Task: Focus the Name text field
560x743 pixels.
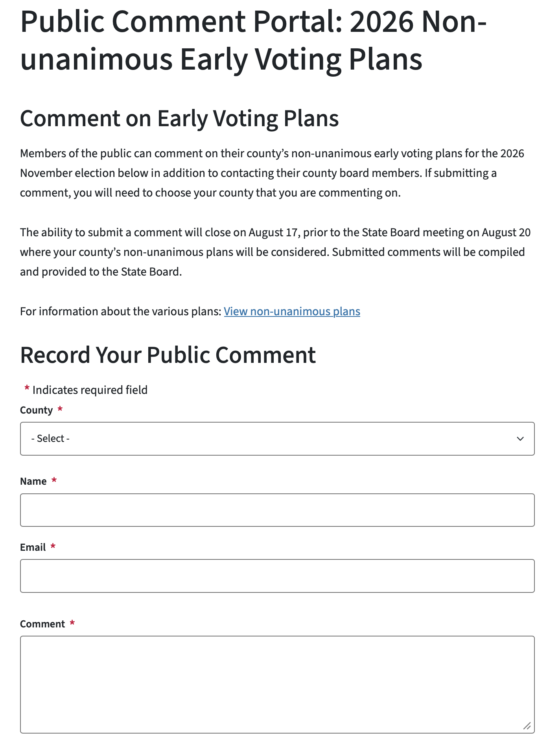Action: 277,510
